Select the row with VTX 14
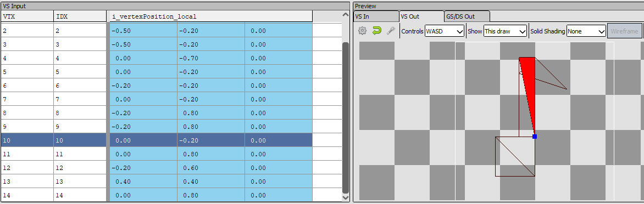This screenshot has width=644, height=204. pos(157,195)
